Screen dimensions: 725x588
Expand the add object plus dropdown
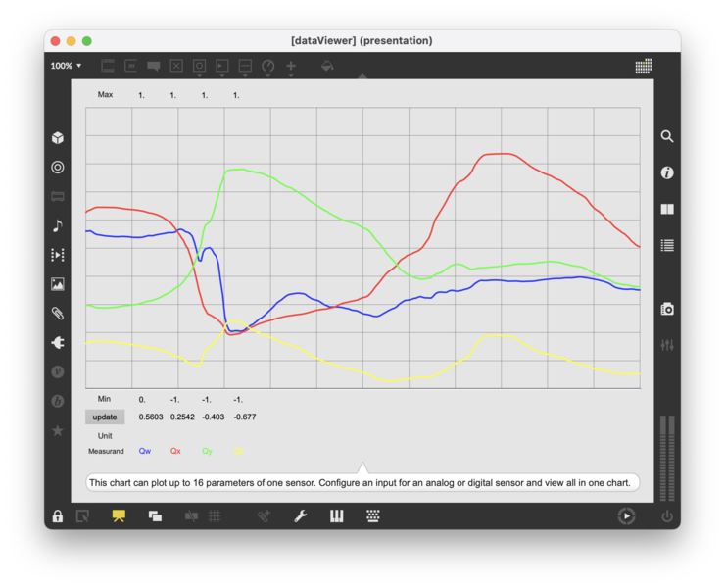291,66
